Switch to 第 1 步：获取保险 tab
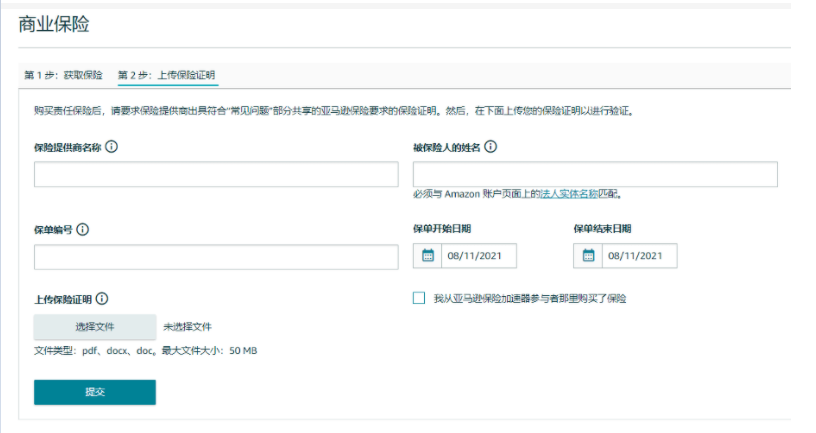 point(63,75)
